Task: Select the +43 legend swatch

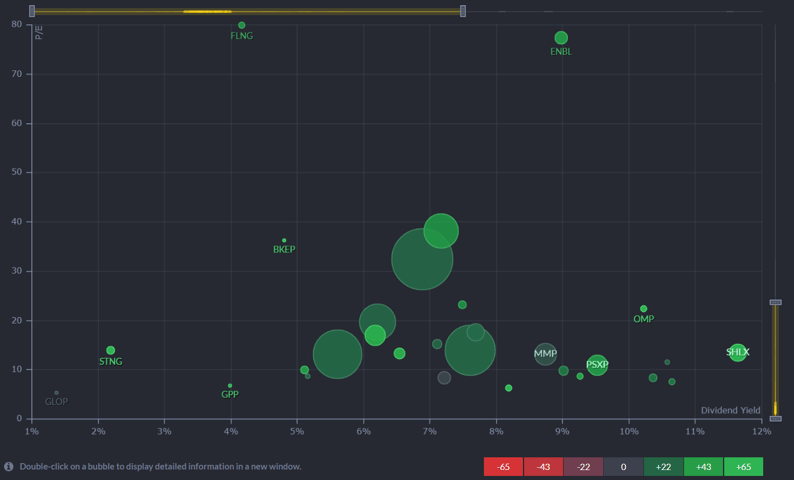Action: click(x=703, y=467)
